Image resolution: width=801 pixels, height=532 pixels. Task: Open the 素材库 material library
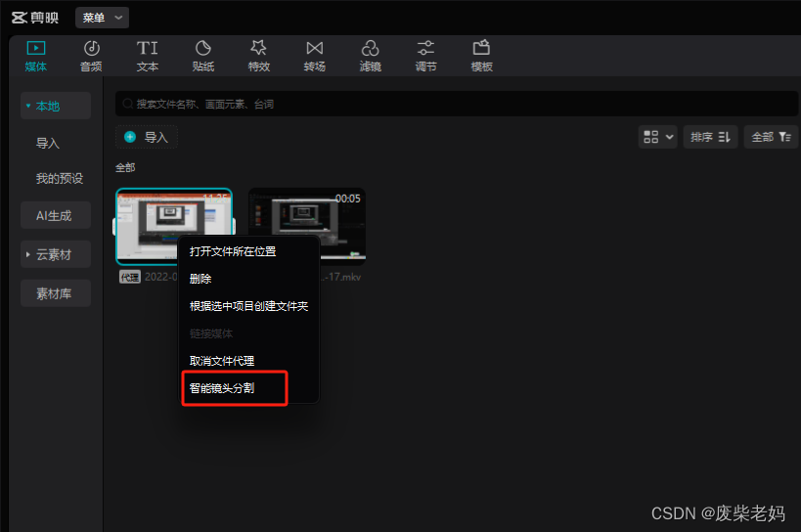click(56, 293)
